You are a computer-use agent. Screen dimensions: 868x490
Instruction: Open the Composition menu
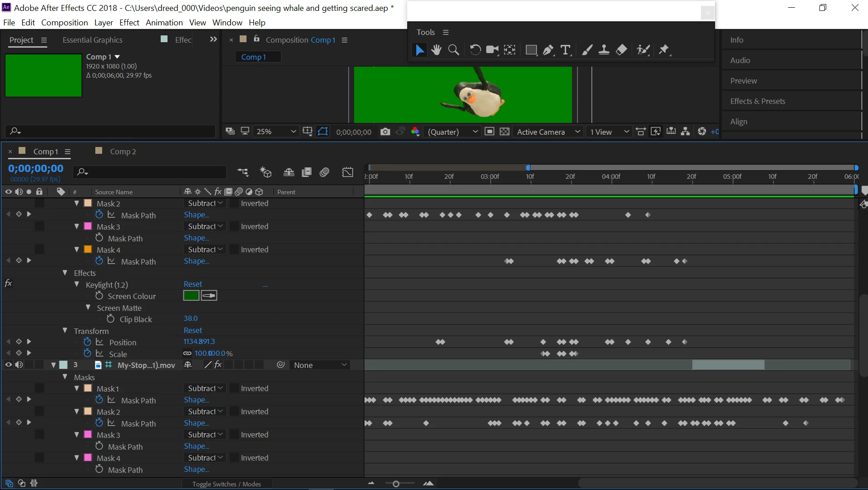64,23
